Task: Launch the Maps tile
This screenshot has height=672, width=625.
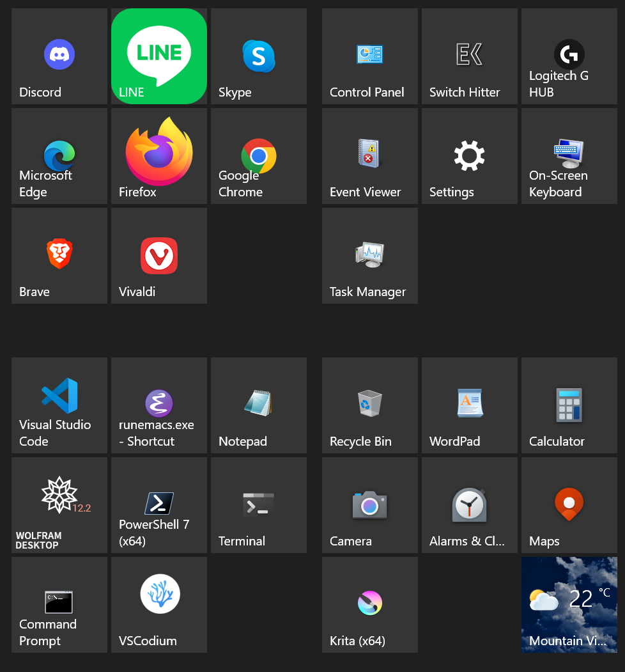Action: (x=569, y=505)
